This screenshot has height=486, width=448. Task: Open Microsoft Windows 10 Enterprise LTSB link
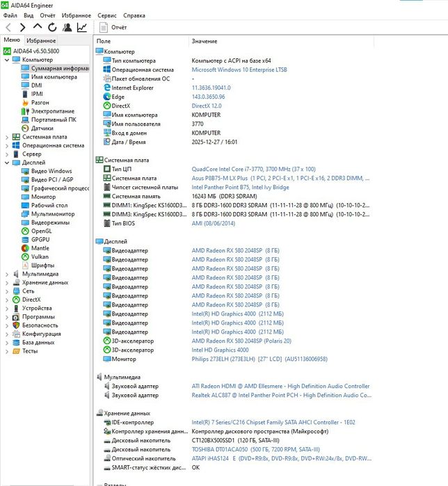[x=239, y=70]
